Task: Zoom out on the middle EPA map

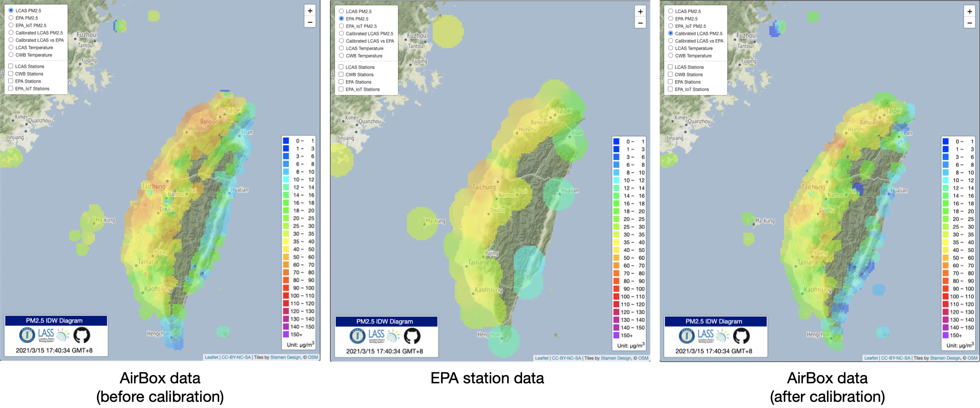Action: (x=640, y=23)
